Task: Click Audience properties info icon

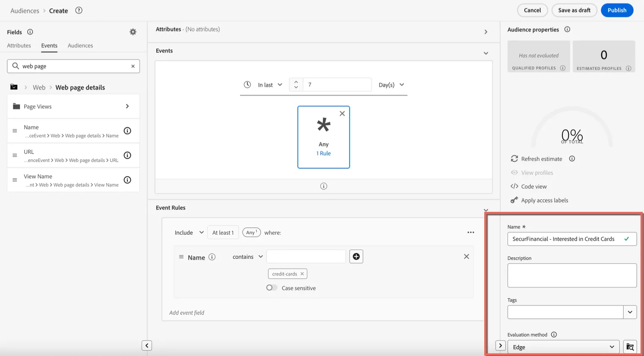Action: (567, 29)
